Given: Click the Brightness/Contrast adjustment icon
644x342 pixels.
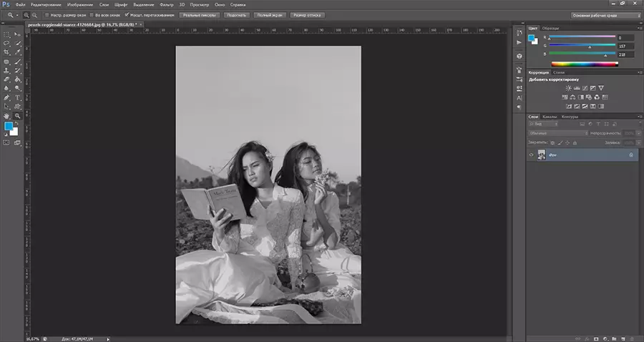Looking at the screenshot, I should (569, 87).
